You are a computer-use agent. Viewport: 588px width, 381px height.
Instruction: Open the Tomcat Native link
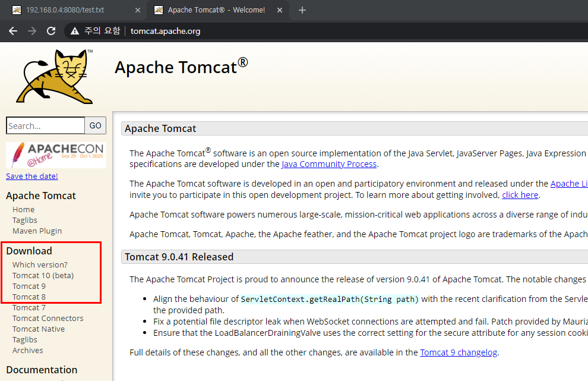click(39, 329)
